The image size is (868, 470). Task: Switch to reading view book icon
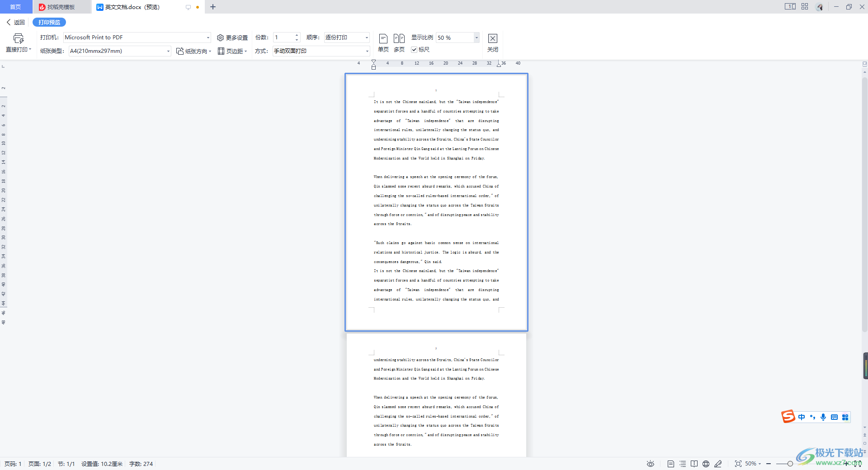click(694, 464)
